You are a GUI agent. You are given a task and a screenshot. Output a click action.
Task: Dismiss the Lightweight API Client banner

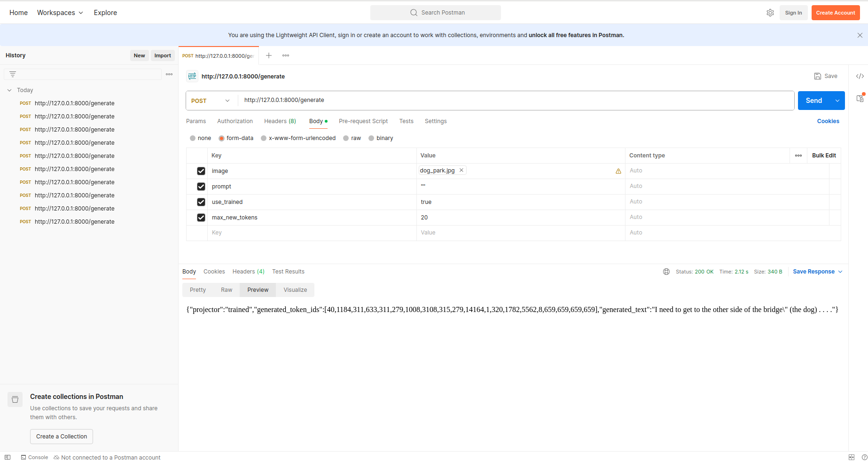tap(860, 35)
